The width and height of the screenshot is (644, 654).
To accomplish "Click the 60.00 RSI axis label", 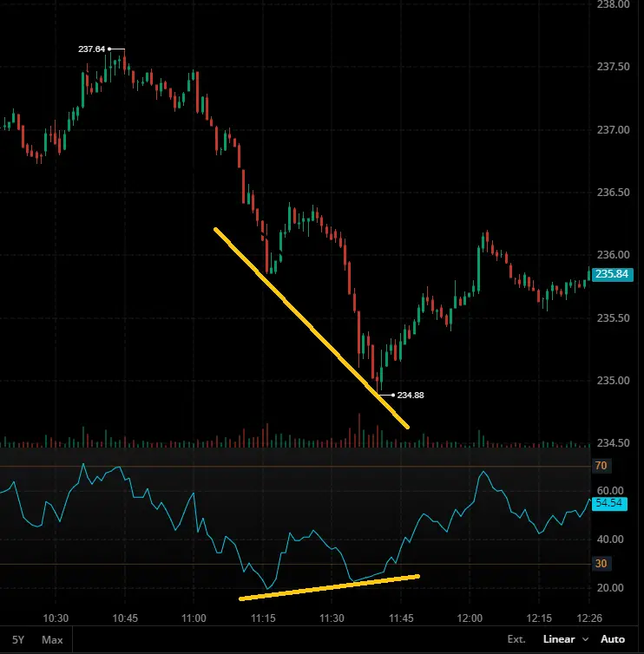I will [610, 491].
